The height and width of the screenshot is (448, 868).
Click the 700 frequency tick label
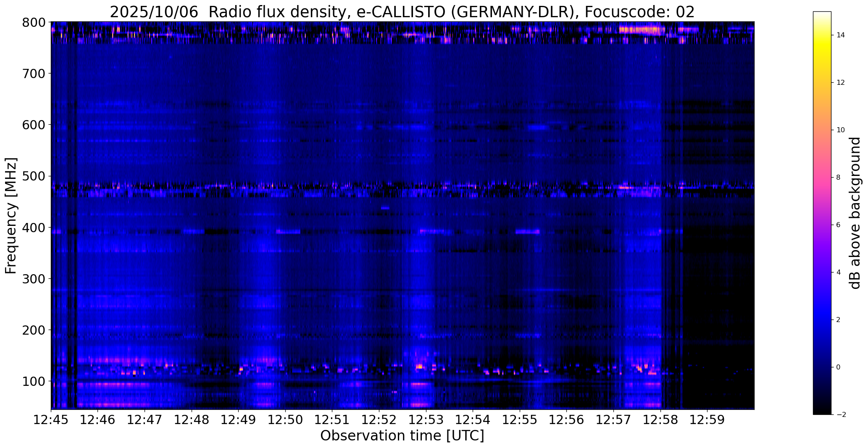click(34, 73)
